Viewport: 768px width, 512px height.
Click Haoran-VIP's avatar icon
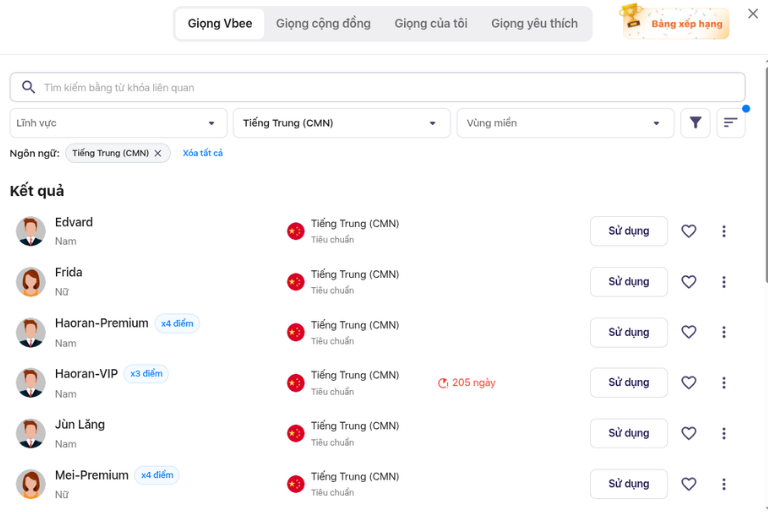(30, 383)
